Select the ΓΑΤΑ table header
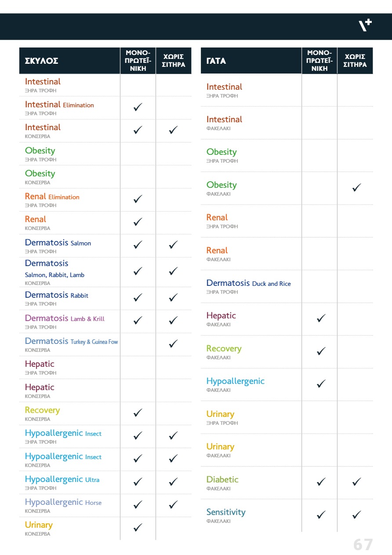 point(216,61)
